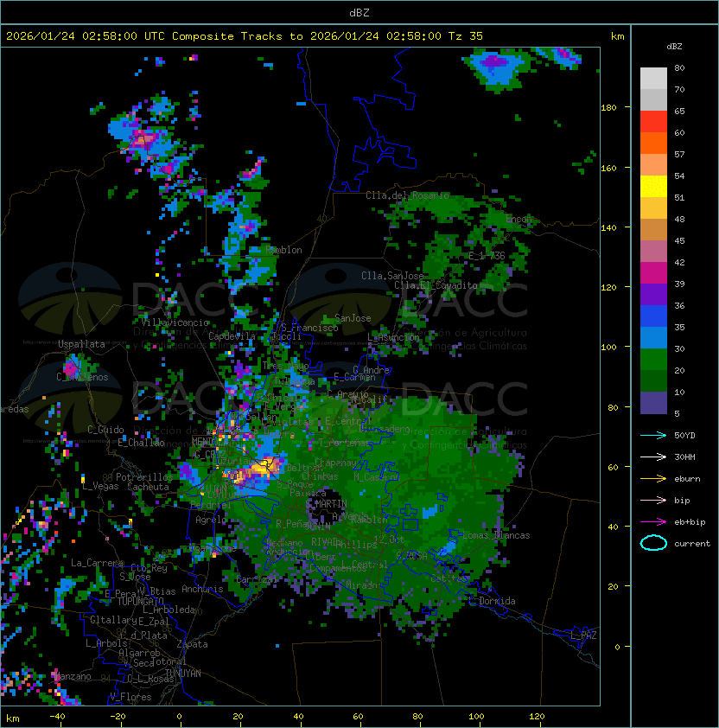
Task: Click the 'Phillips' map label
Action: tap(356, 544)
